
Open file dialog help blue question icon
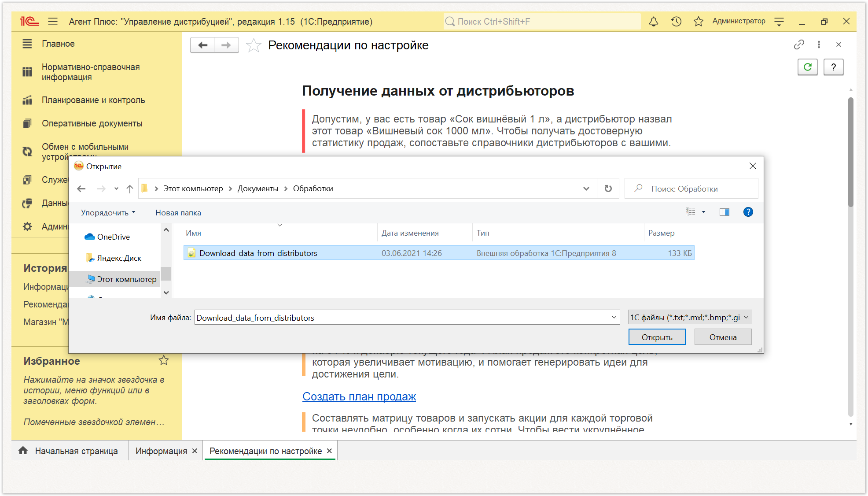(748, 212)
